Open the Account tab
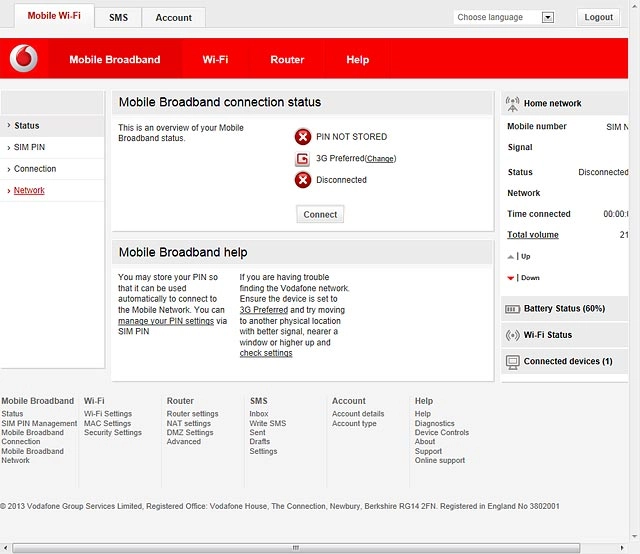640x554 pixels. pos(173,18)
